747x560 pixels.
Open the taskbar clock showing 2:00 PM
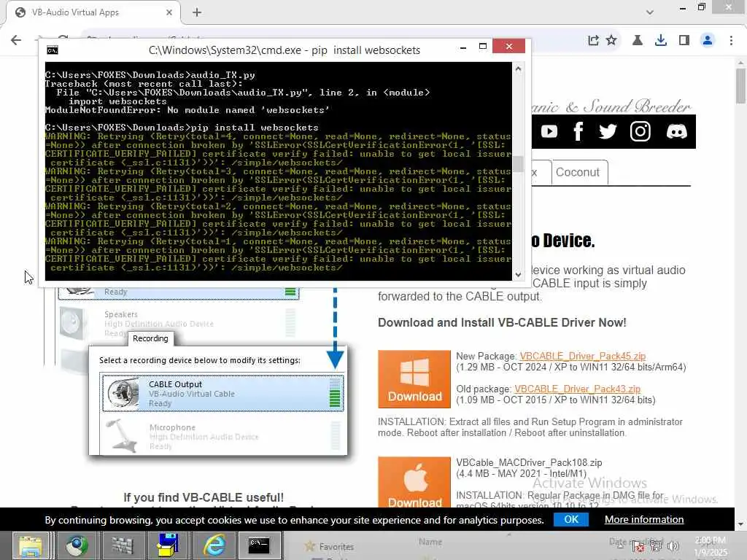coord(711,545)
